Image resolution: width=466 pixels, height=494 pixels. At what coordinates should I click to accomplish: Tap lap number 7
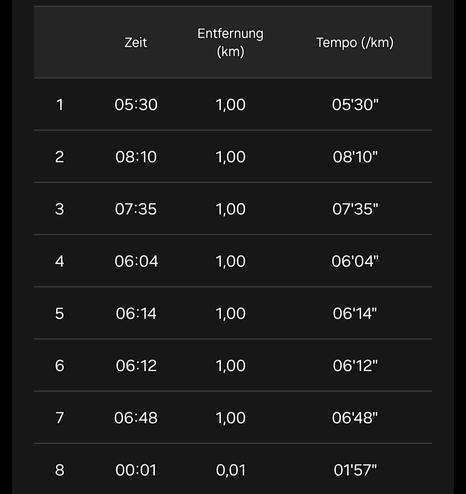[x=59, y=418]
